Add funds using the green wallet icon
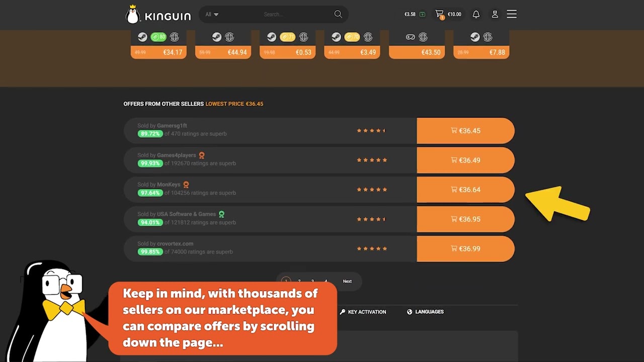 pos(422,14)
